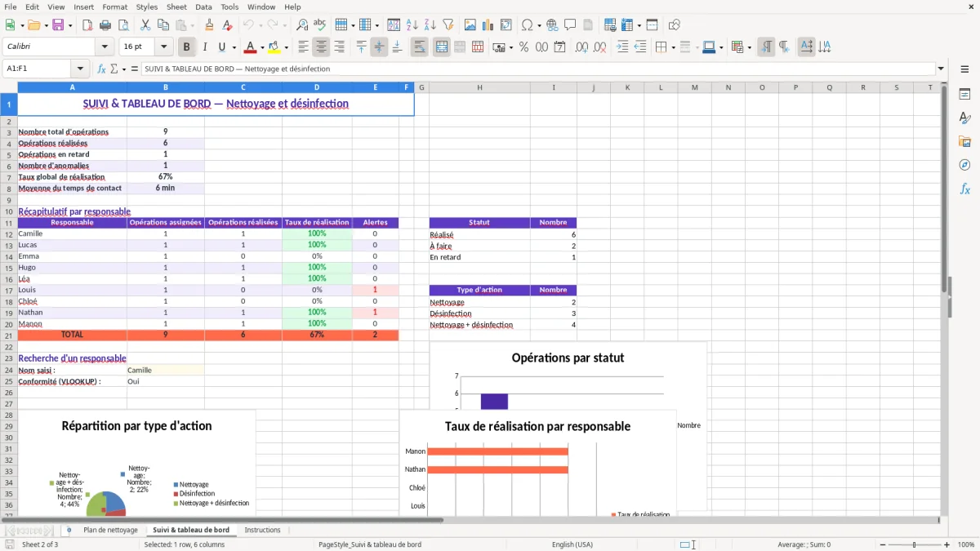
Task: Toggle Center Horizontally alignment
Action: coord(321,47)
